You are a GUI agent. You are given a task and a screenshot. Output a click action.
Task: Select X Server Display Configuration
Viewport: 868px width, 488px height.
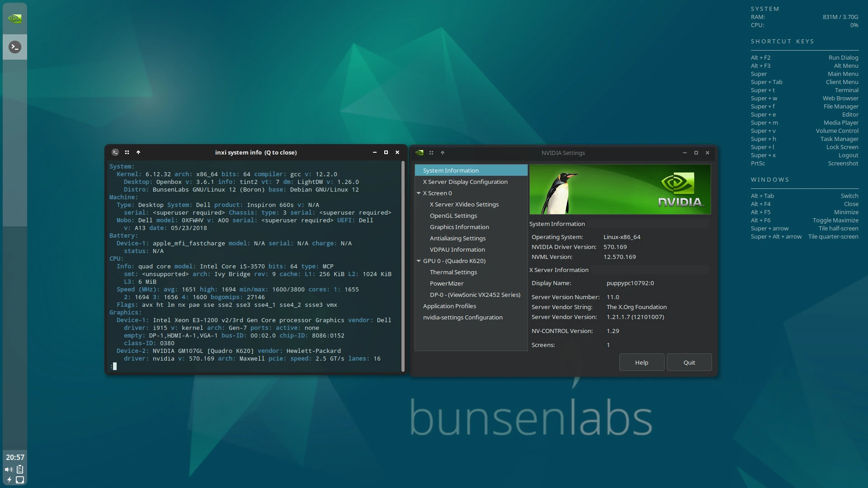pos(465,182)
